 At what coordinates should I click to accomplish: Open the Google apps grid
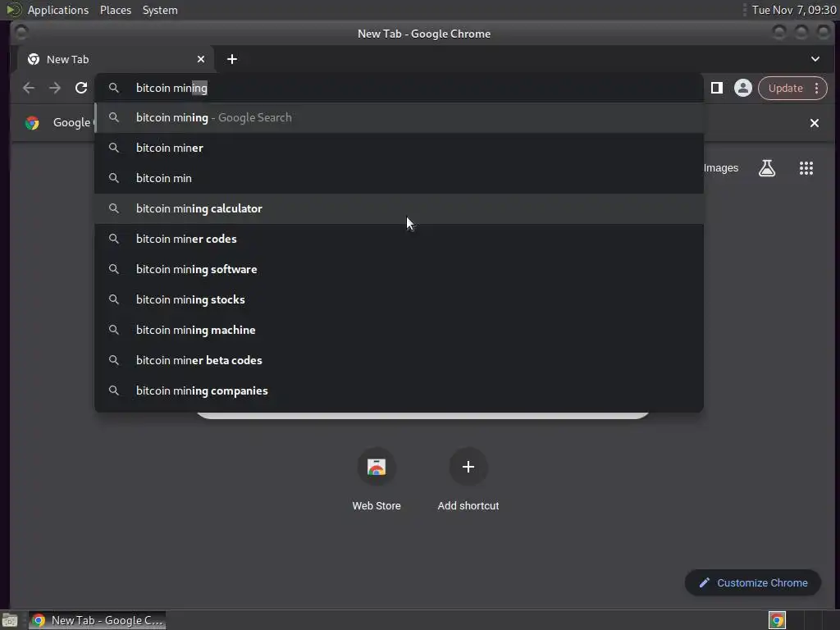(806, 168)
